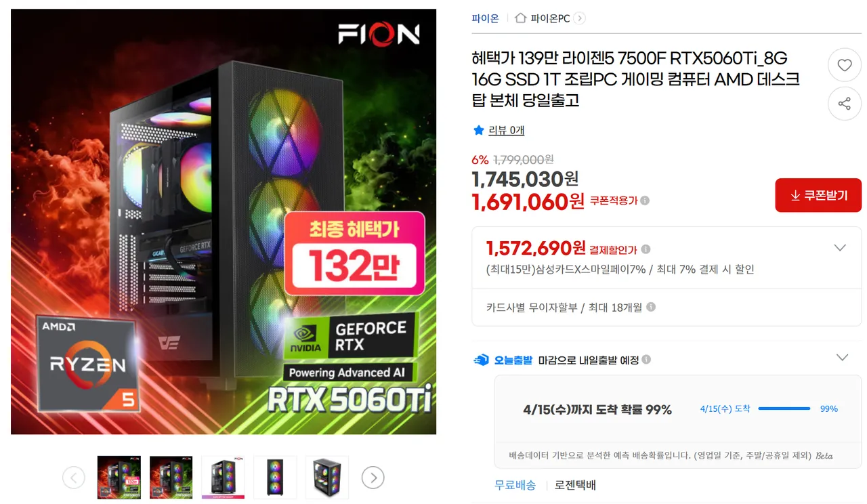Click the 파이온 brand link
This screenshot has height=504, width=867.
pyautogui.click(x=485, y=18)
